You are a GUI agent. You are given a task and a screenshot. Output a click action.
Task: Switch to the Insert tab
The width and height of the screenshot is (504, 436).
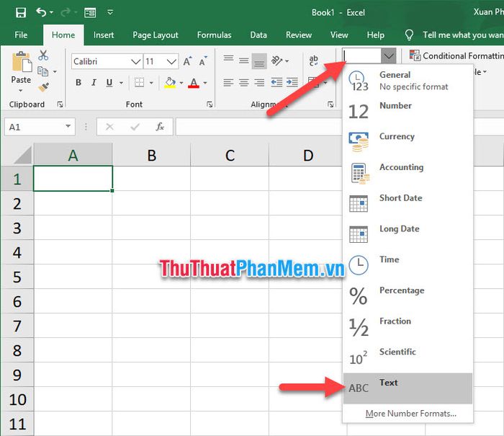104,35
